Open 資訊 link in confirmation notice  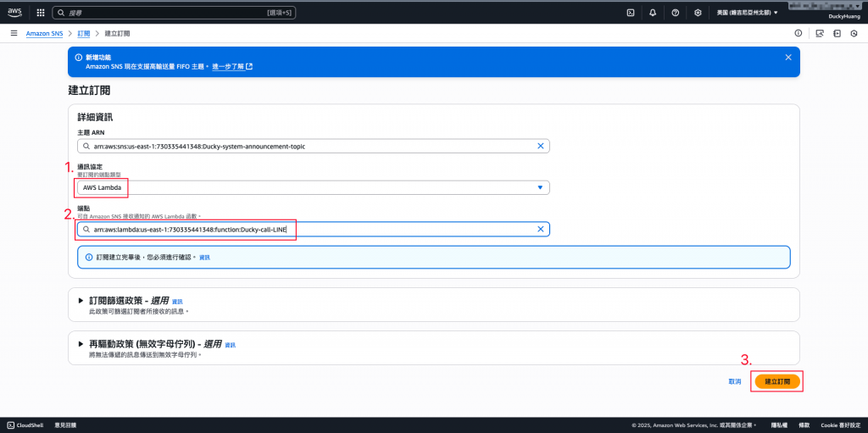[205, 258]
